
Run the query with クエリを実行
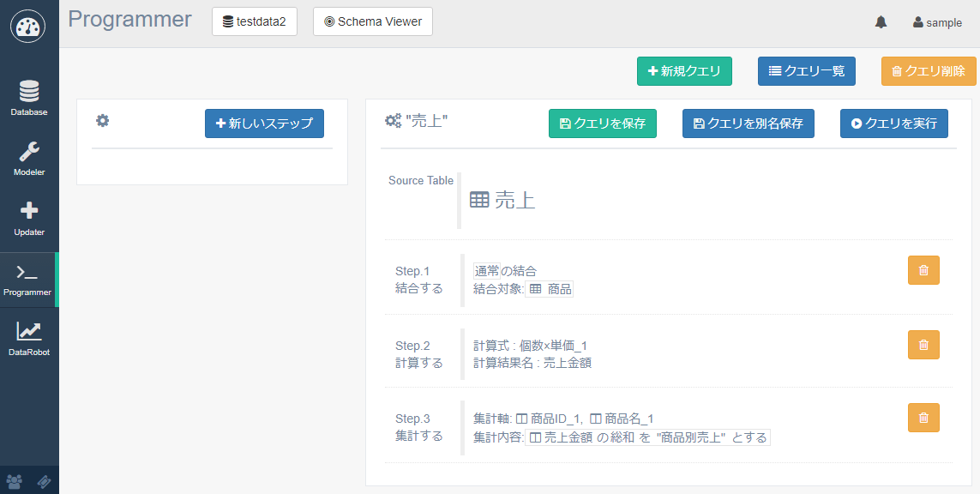coord(893,123)
